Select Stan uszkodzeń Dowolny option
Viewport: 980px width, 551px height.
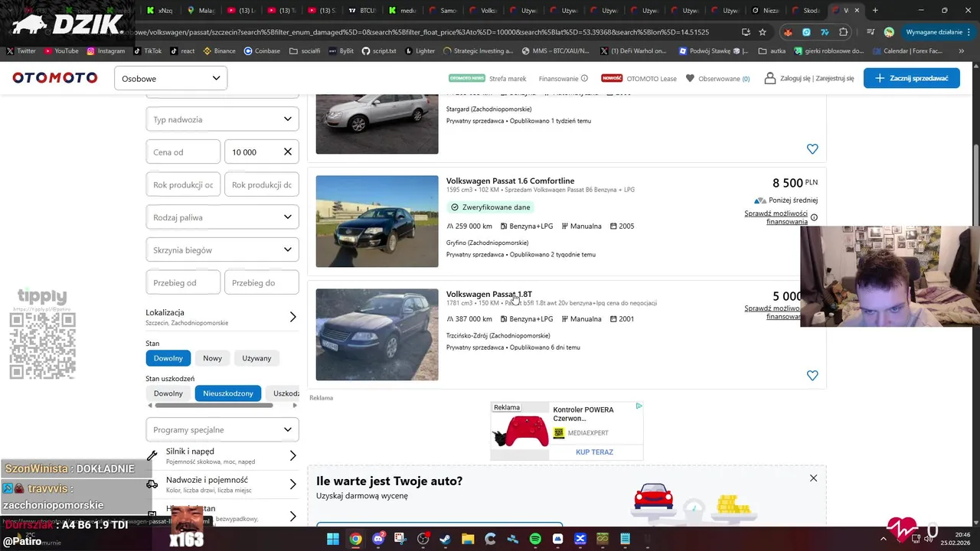point(168,393)
